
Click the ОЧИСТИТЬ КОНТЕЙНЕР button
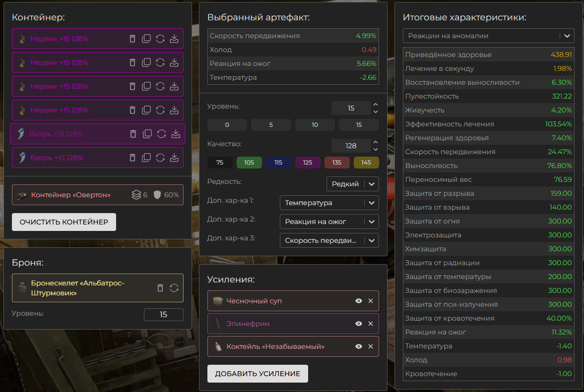pos(64,222)
